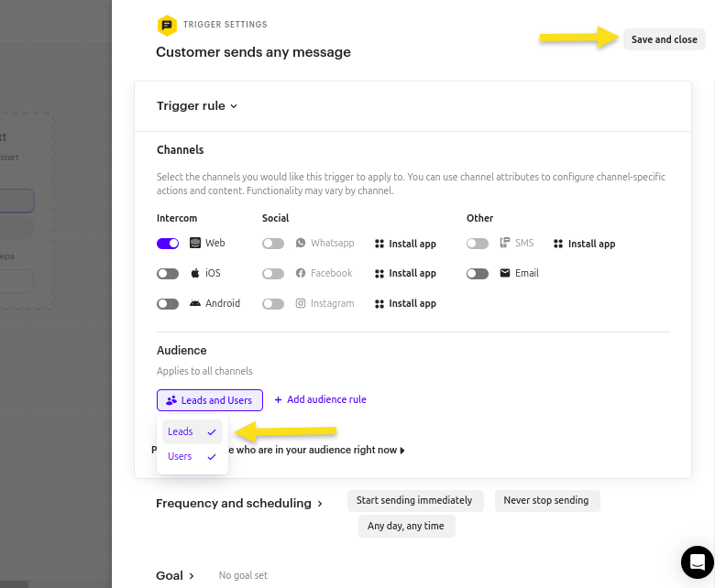The height and width of the screenshot is (588, 715).
Task: Turn off the Web channel toggle
Action: click(168, 244)
